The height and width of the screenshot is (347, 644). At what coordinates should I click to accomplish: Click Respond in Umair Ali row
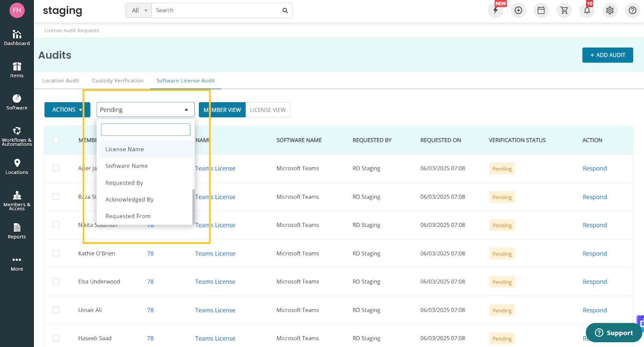coord(594,310)
